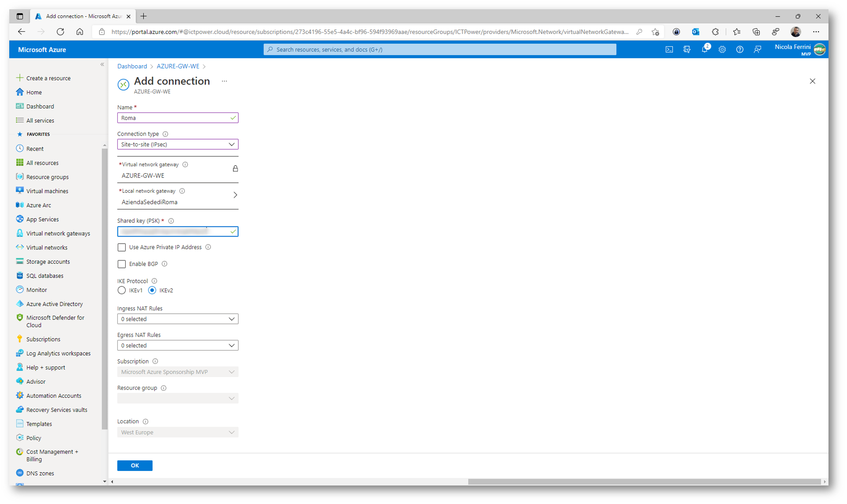View notifications via the bell icon
Screen dimensions: 847x504
[x=705, y=49]
